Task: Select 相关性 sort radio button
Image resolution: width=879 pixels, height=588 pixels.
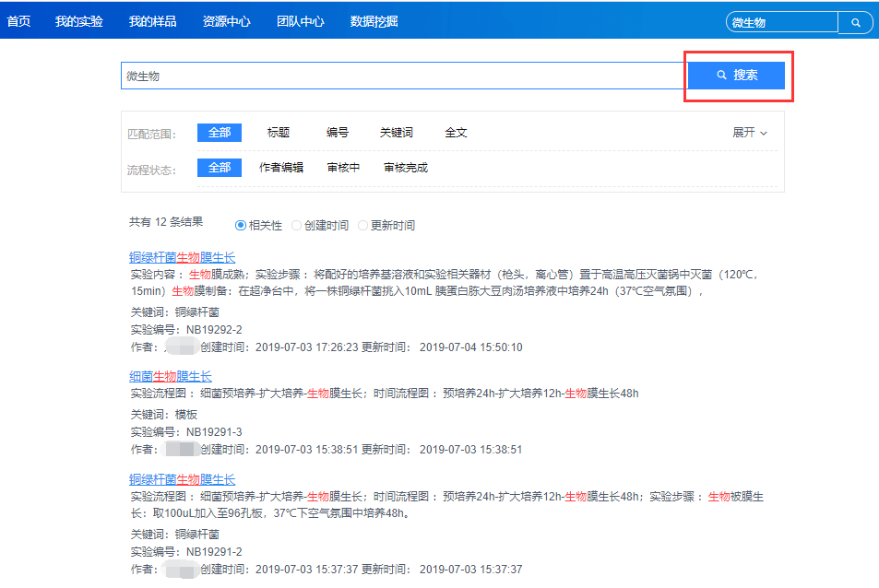Action: pos(241,225)
